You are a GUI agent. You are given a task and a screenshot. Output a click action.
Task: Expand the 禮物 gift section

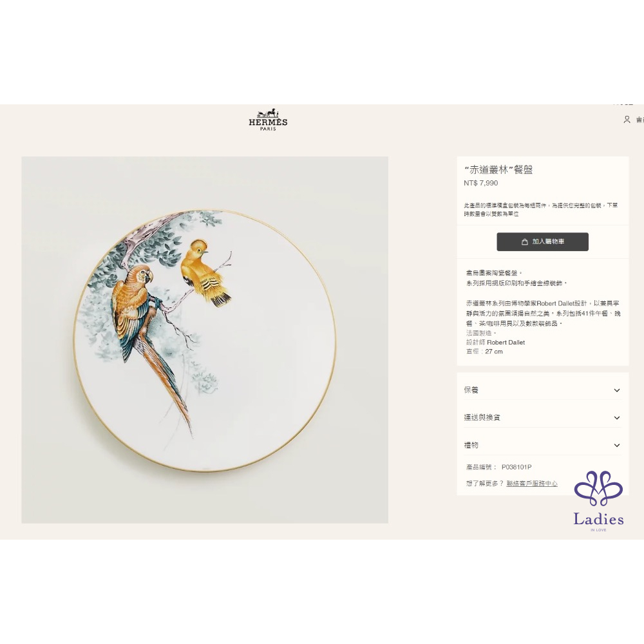(x=542, y=445)
